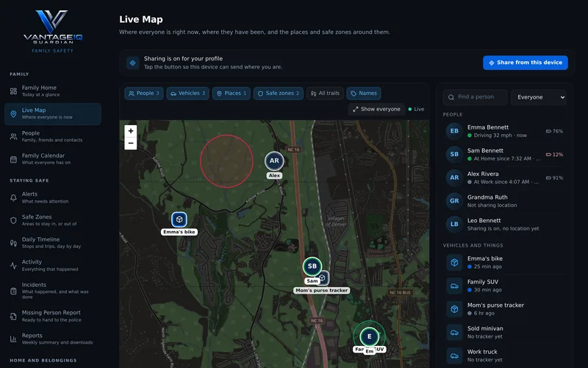Click the "6 hr ago" text
The width and height of the screenshot is (588, 368).
[x=484, y=314]
